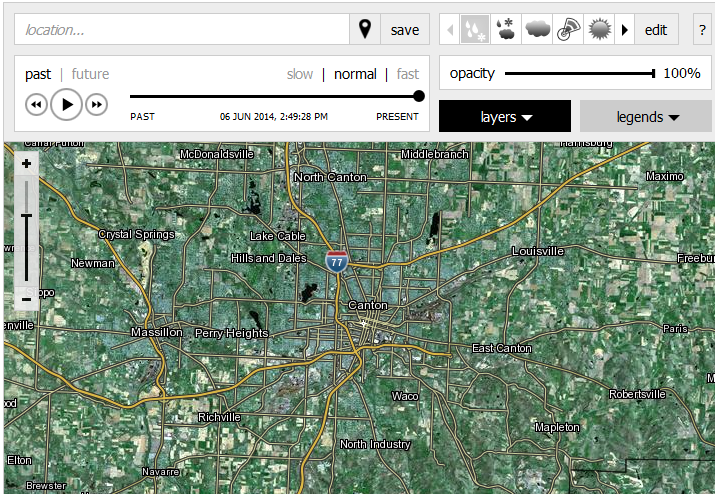The width and height of the screenshot is (718, 495).
Task: Select the rain and snow precipitation layer icon
Action: (x=473, y=30)
